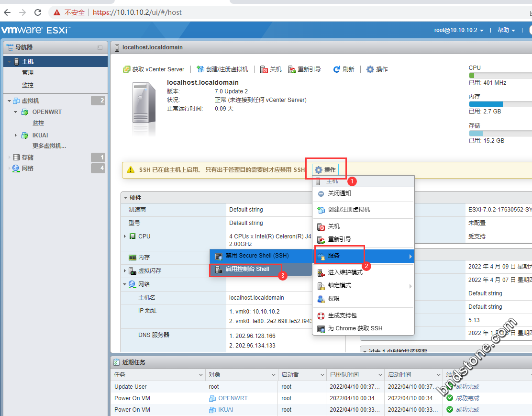Viewport: 532px width, 416px height.
Task: Click the 创建/注册虚拟机 icon in the top toolbar
Action: 200,69
